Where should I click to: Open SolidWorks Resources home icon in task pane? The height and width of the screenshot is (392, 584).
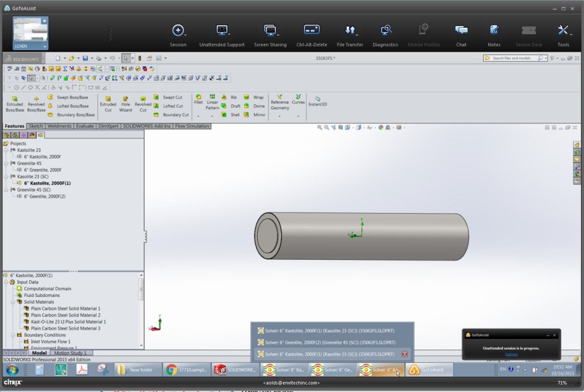coord(577,145)
